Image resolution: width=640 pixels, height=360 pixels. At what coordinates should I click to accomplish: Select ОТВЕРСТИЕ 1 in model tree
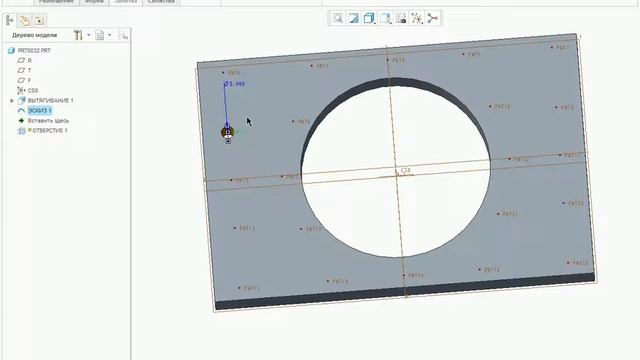[43, 131]
